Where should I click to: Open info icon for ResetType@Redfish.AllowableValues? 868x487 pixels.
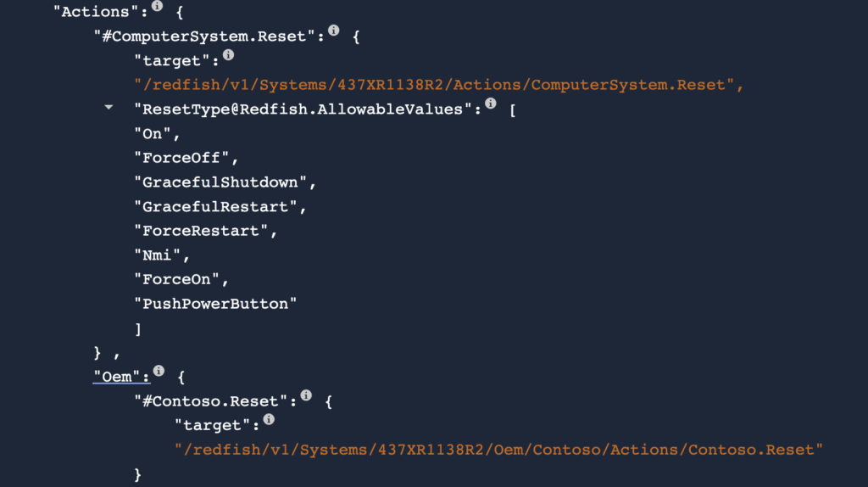[490, 104]
